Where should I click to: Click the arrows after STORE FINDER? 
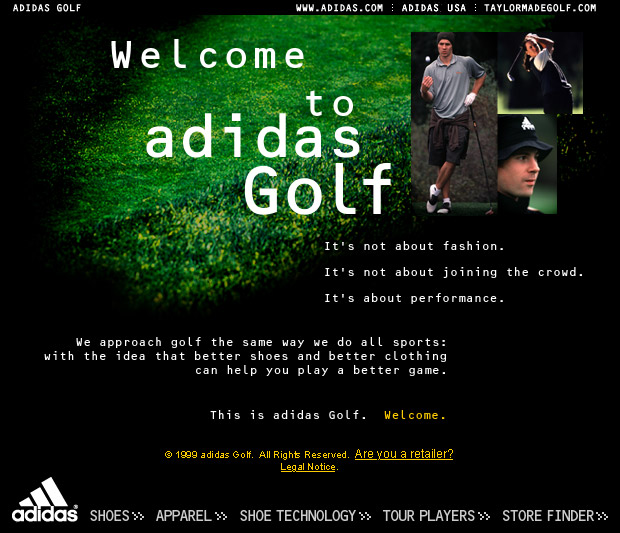point(602,516)
